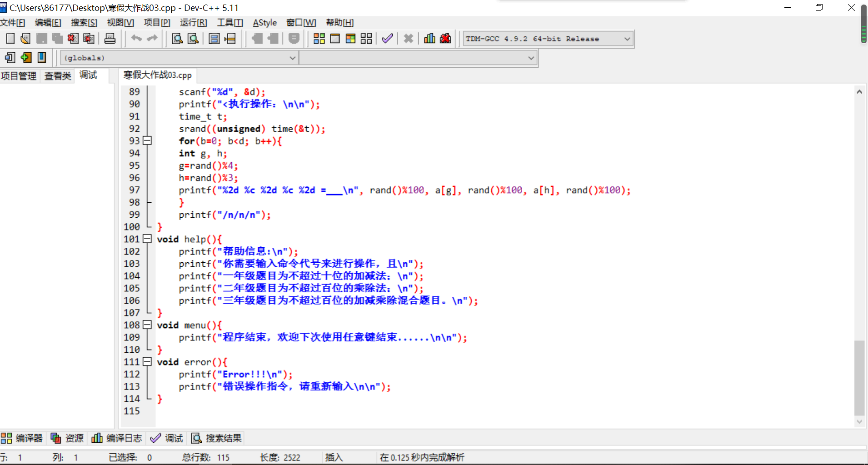868x465 pixels.
Task: Click the Undo arrow in toolbar
Action: click(x=136, y=39)
